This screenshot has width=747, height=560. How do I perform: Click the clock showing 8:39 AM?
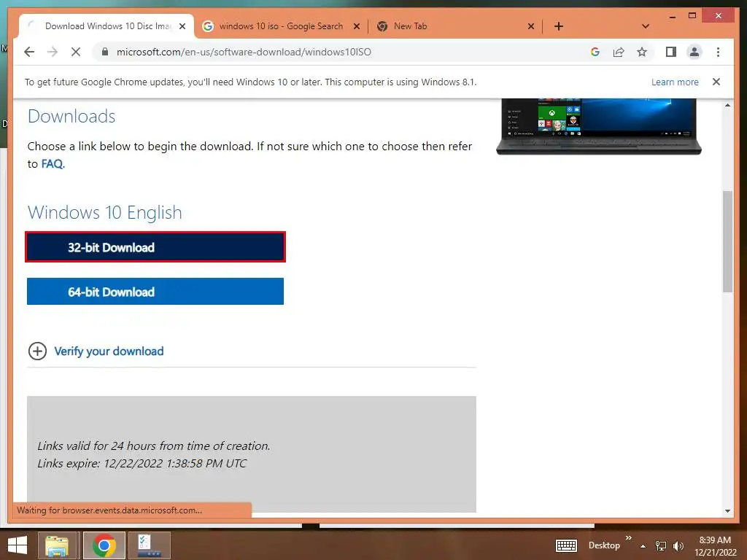click(715, 540)
